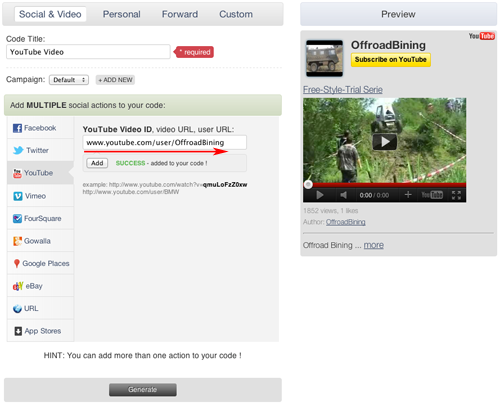Click the Preview panel header

398,14
